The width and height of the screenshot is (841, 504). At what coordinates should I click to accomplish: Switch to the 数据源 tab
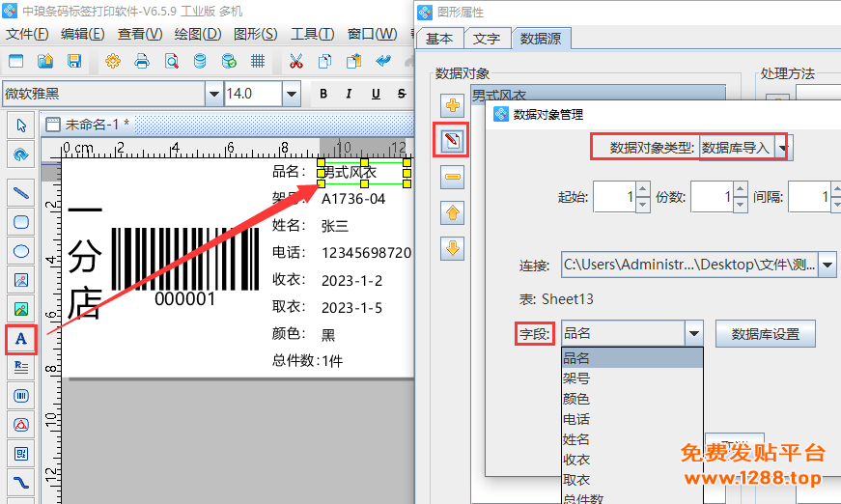(541, 39)
